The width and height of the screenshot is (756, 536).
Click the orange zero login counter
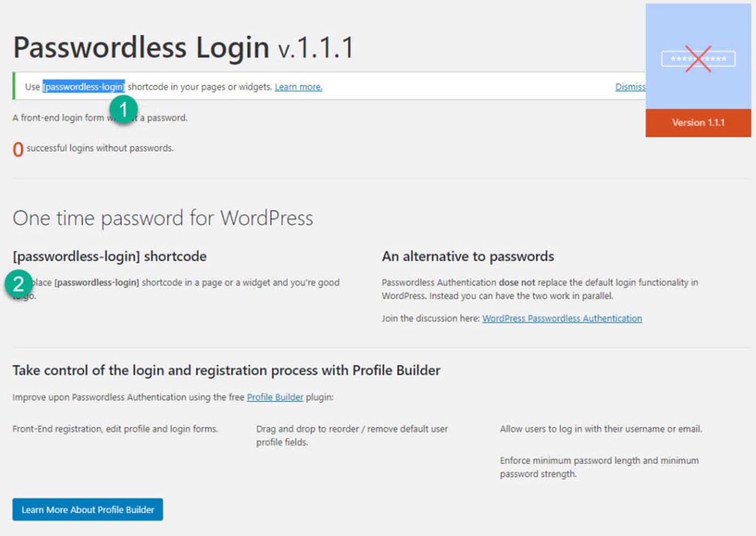coord(18,149)
